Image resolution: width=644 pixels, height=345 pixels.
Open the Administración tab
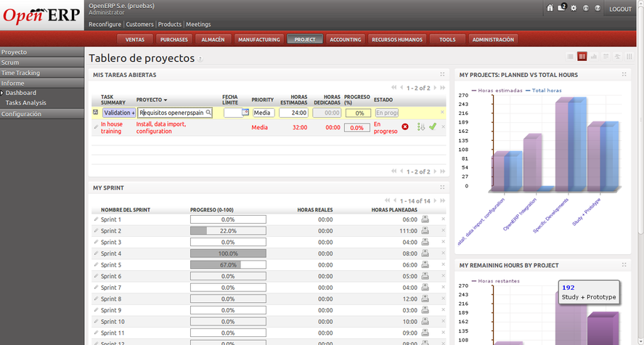[x=493, y=39]
